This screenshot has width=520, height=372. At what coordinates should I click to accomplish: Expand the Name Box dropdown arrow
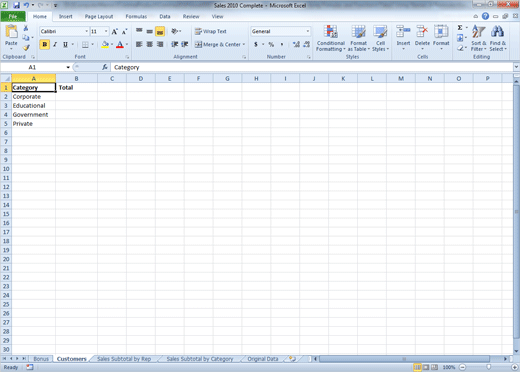68,67
